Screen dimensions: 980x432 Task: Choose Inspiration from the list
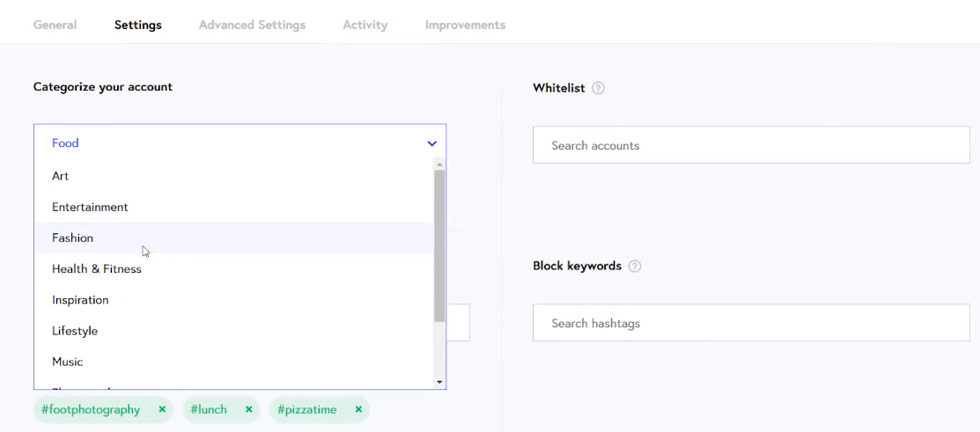click(x=80, y=300)
